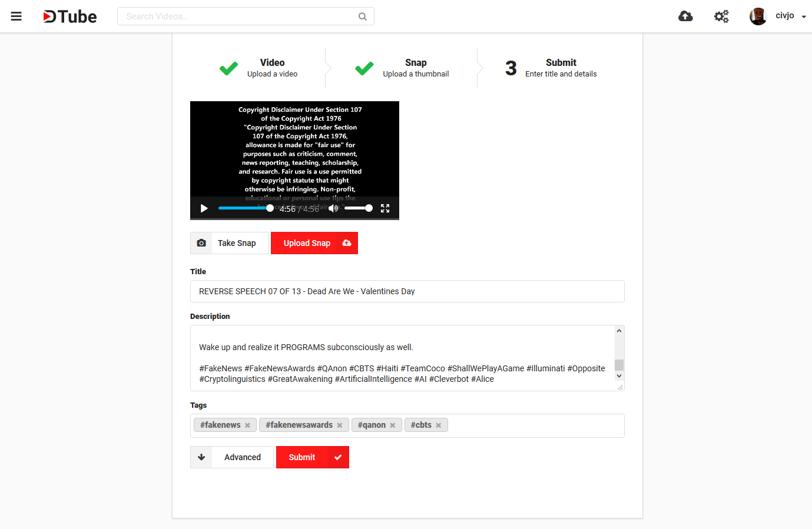Click the upload cloud icon on Upload Snap
Screen dimensions: 812x529
click(x=346, y=242)
